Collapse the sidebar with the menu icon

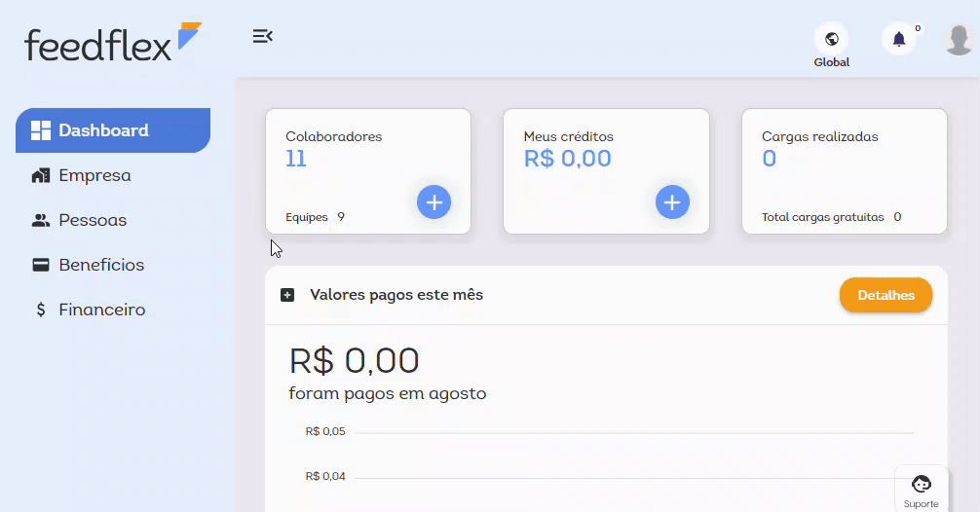(262, 37)
